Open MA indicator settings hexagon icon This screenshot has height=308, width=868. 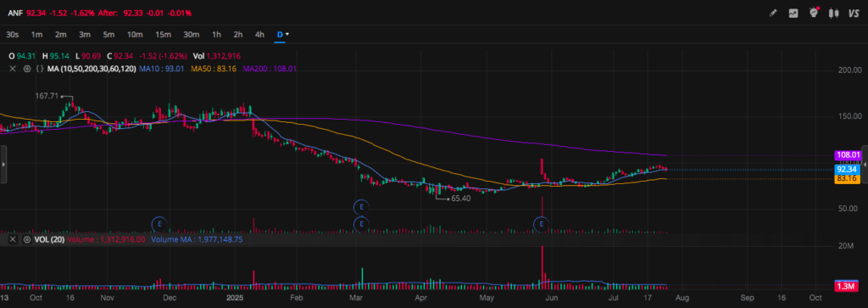26,70
